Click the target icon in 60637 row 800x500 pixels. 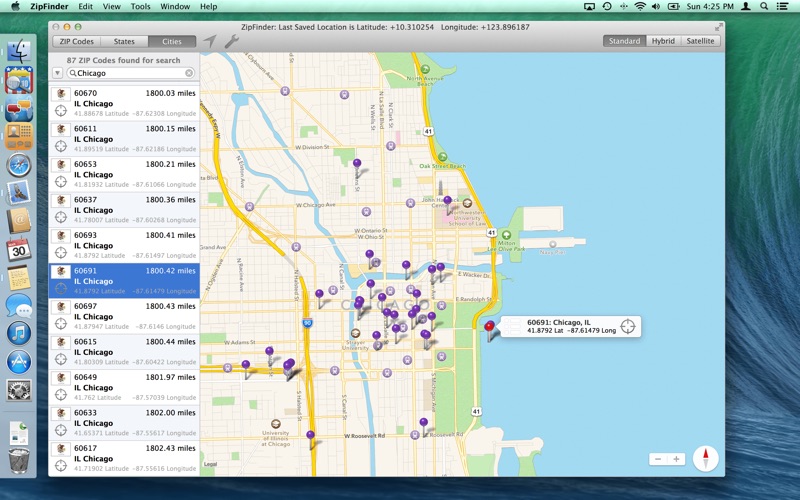(x=61, y=217)
